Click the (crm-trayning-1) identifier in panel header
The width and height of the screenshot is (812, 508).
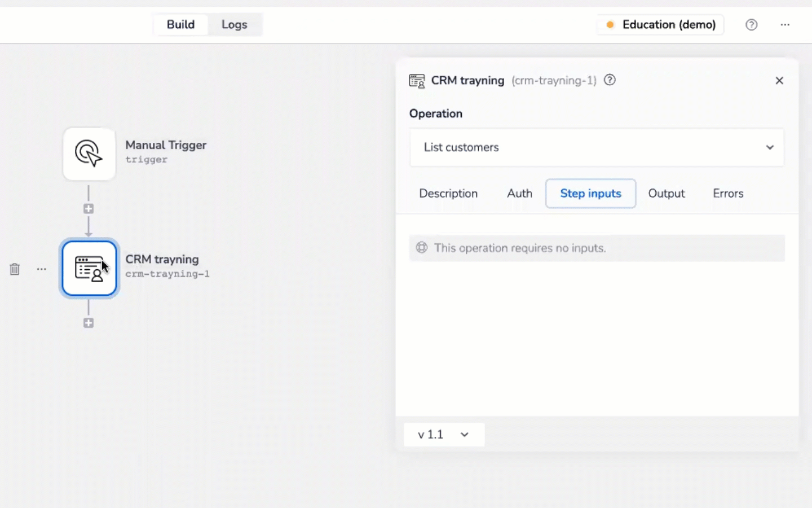[554, 81]
